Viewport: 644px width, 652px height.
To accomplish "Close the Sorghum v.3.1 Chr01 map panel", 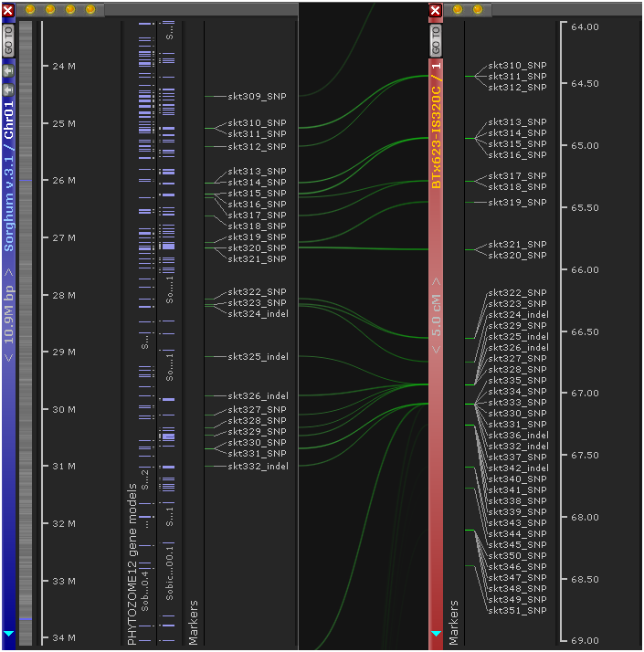I will click(8, 10).
